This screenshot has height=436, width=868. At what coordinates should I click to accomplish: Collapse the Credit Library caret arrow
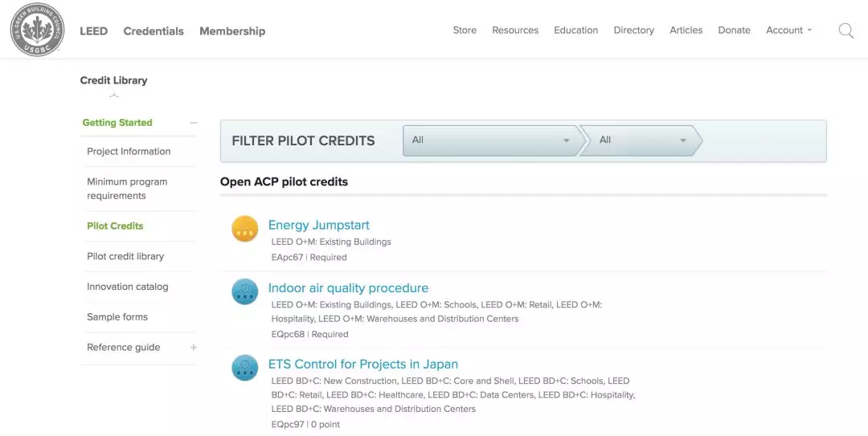(x=114, y=96)
